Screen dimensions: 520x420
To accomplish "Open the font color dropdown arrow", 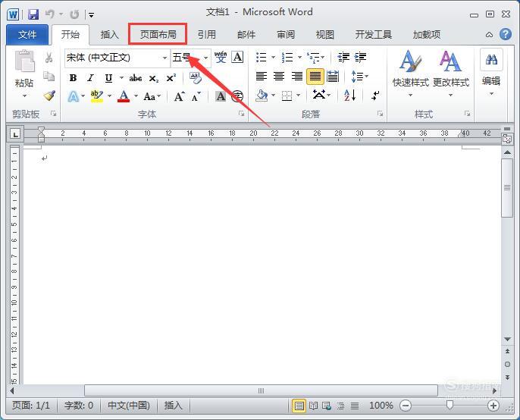I will pyautogui.click(x=136, y=96).
